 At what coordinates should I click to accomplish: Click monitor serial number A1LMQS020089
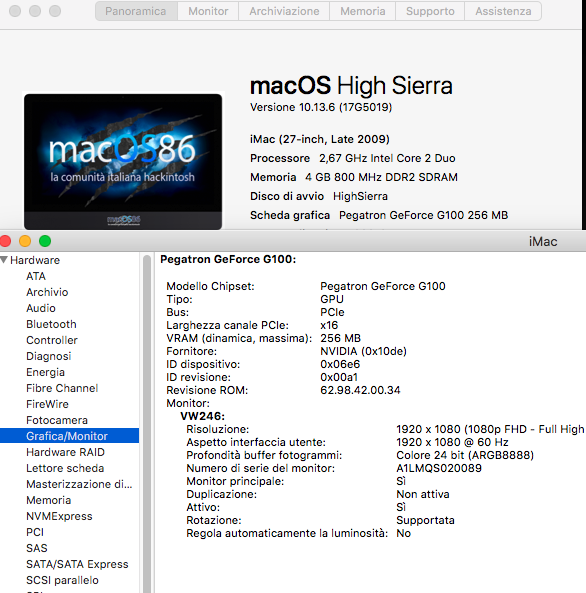439,468
